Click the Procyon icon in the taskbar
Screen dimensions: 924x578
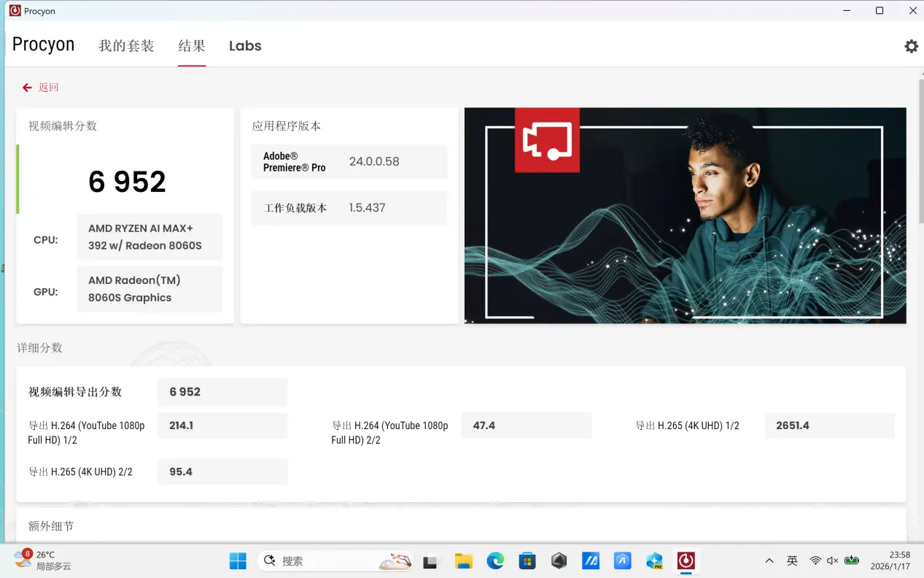(686, 560)
